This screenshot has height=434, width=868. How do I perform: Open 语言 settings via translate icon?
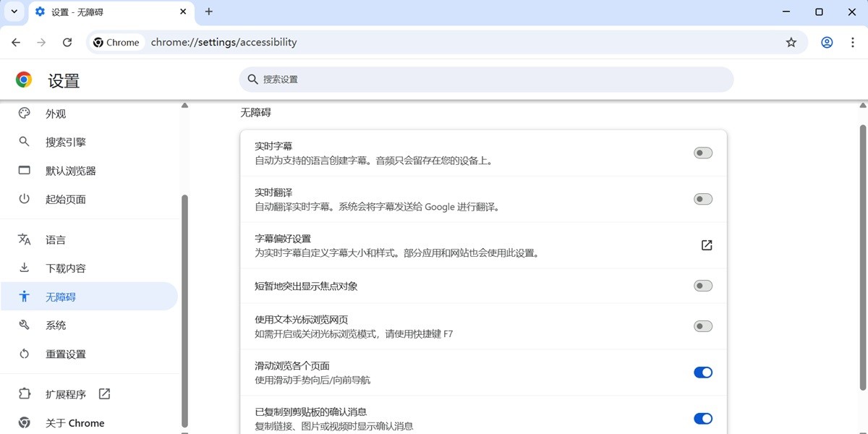click(x=24, y=239)
